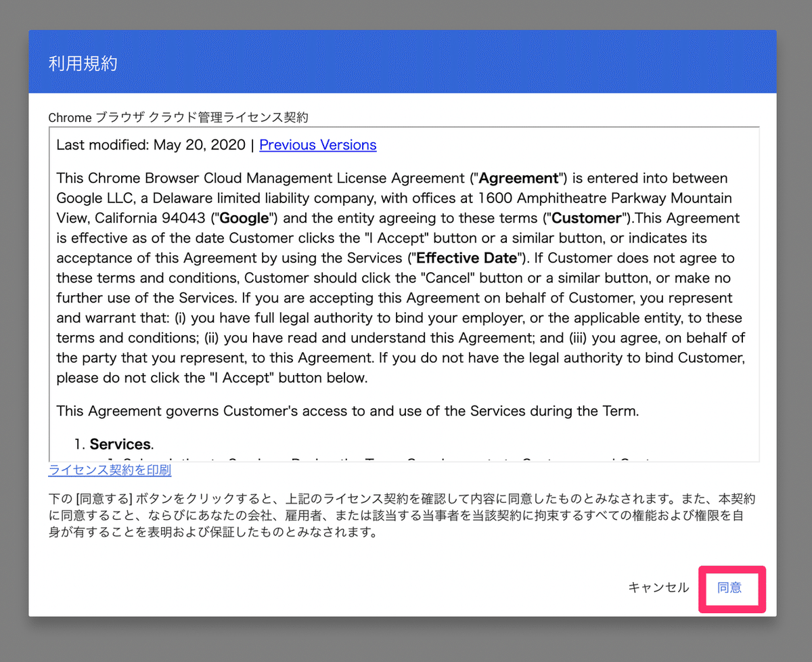The height and width of the screenshot is (662, 812).
Task: Click the sentence 'This Agreement governs Customer's access...'
Action: pyautogui.click(x=347, y=411)
